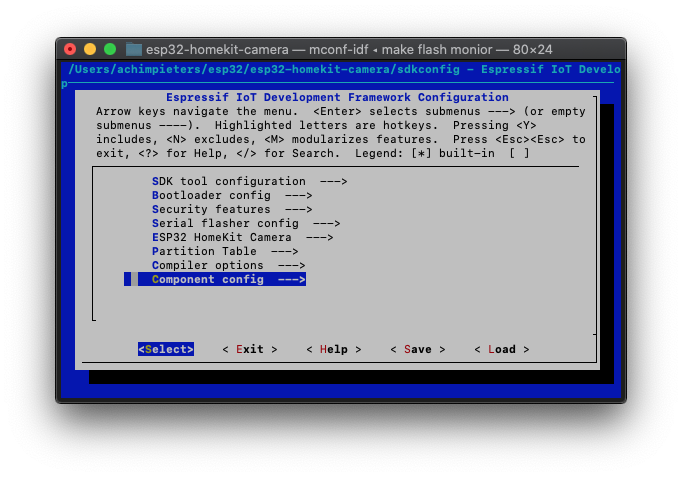682x477 pixels.
Task: Open SDK tool configuration submenu
Action: 249,181
